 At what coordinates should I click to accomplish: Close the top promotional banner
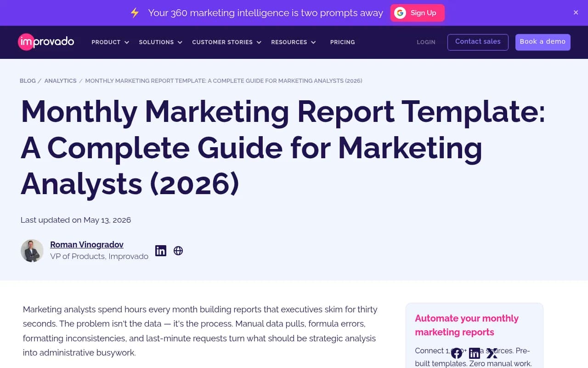[576, 13]
